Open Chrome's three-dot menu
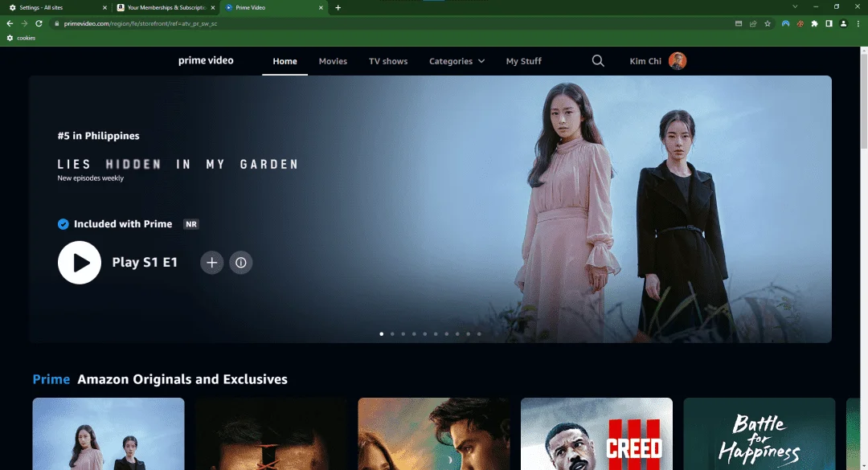This screenshot has height=470, width=868. pyautogui.click(x=858, y=24)
